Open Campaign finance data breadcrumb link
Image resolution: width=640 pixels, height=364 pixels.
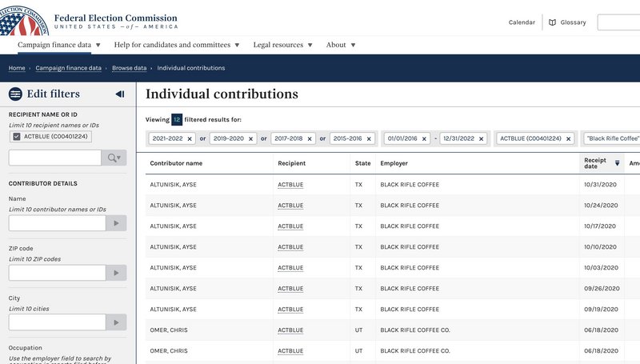click(x=68, y=68)
